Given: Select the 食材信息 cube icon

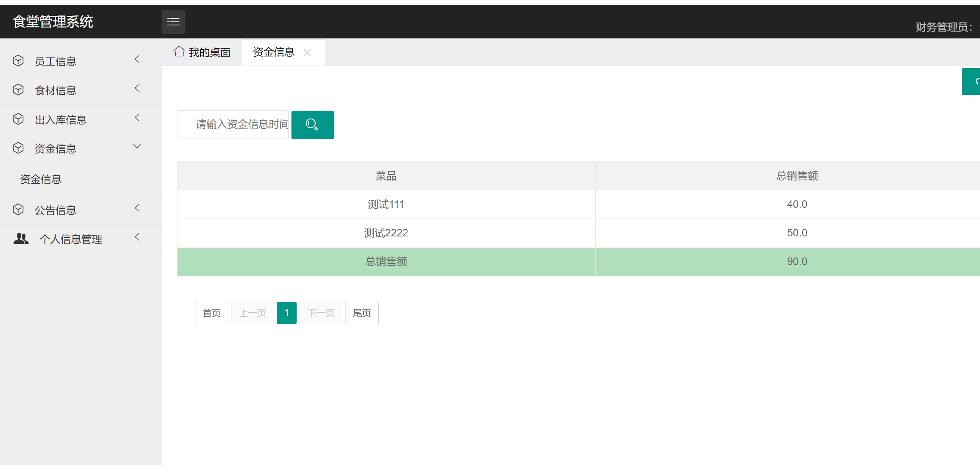Looking at the screenshot, I should click(x=18, y=90).
